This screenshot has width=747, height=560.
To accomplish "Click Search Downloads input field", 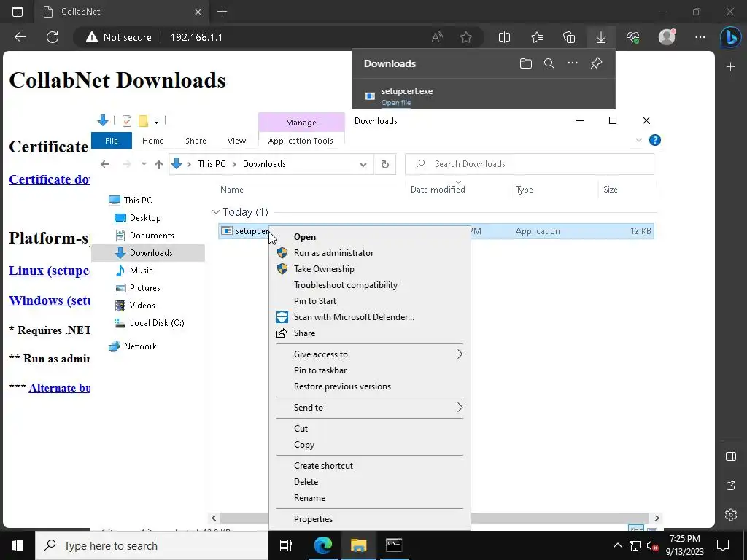I will pos(530,164).
